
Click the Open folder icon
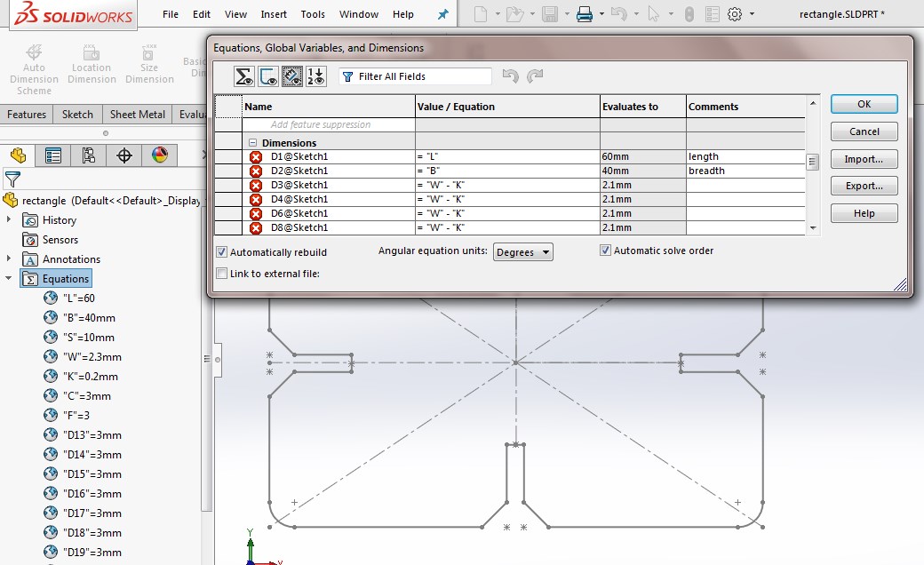[514, 13]
